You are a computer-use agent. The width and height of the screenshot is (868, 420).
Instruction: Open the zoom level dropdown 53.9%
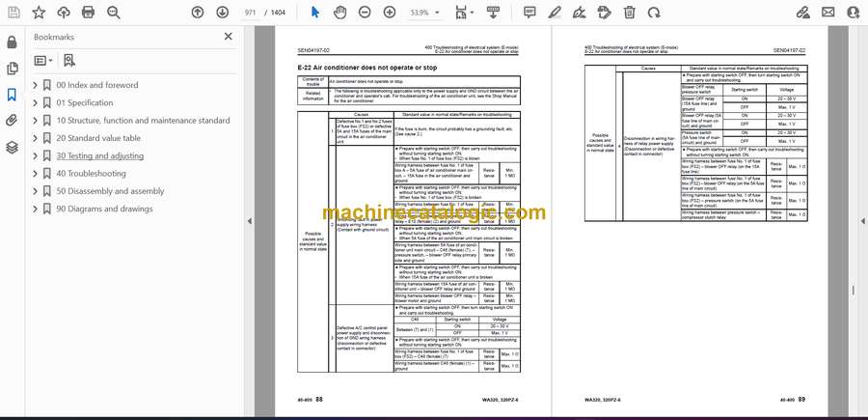[424, 13]
